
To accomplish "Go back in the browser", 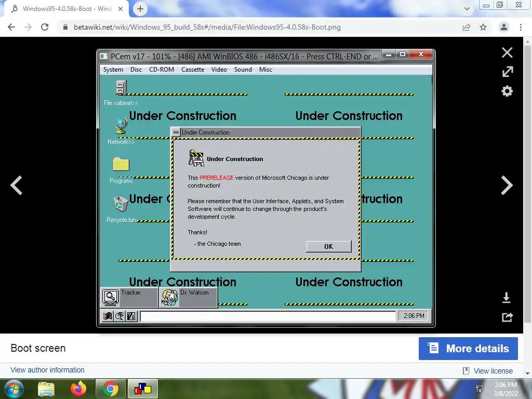I will (11, 27).
